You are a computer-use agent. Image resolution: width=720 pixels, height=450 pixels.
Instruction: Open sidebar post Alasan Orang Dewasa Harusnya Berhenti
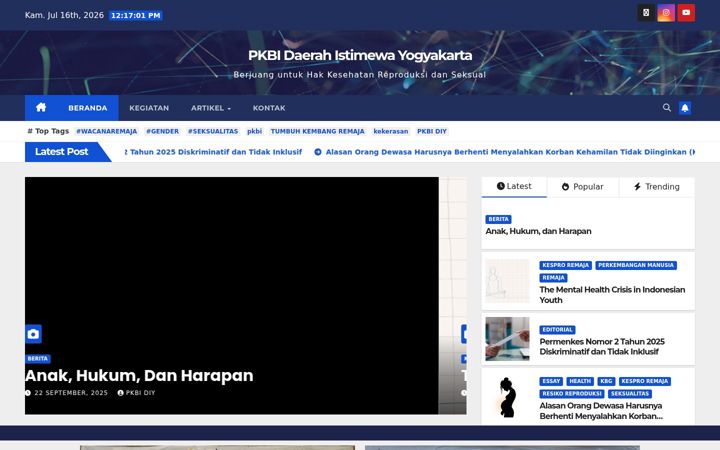coord(601,411)
